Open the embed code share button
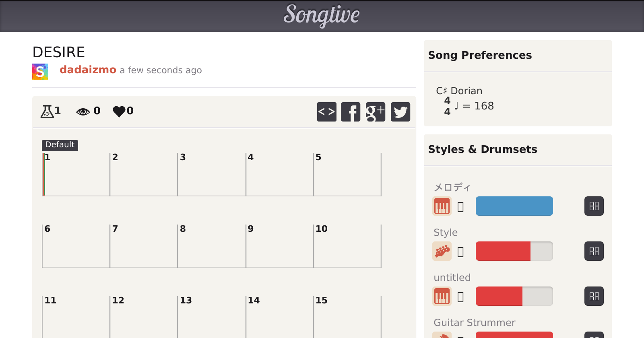 326,112
